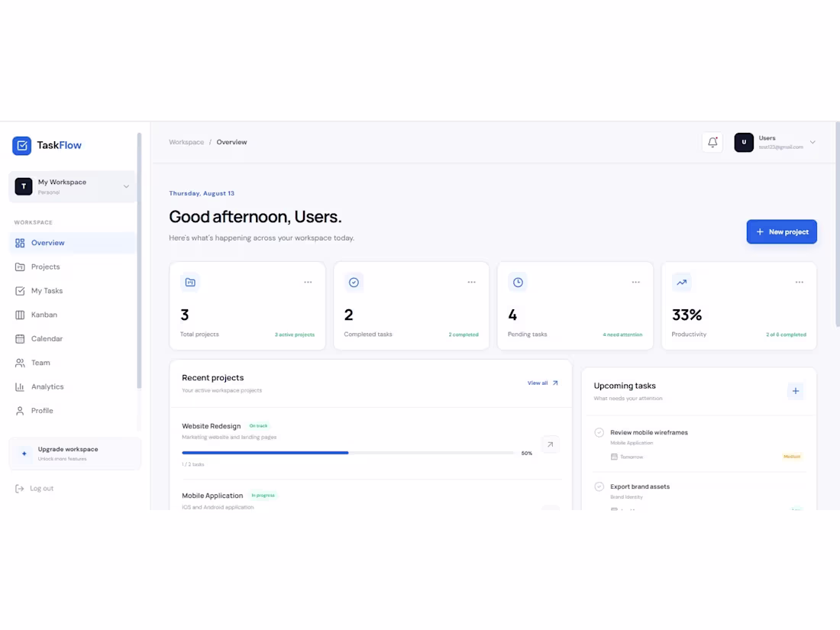
Task: Click the Website Redesign progress bar
Action: point(347,453)
